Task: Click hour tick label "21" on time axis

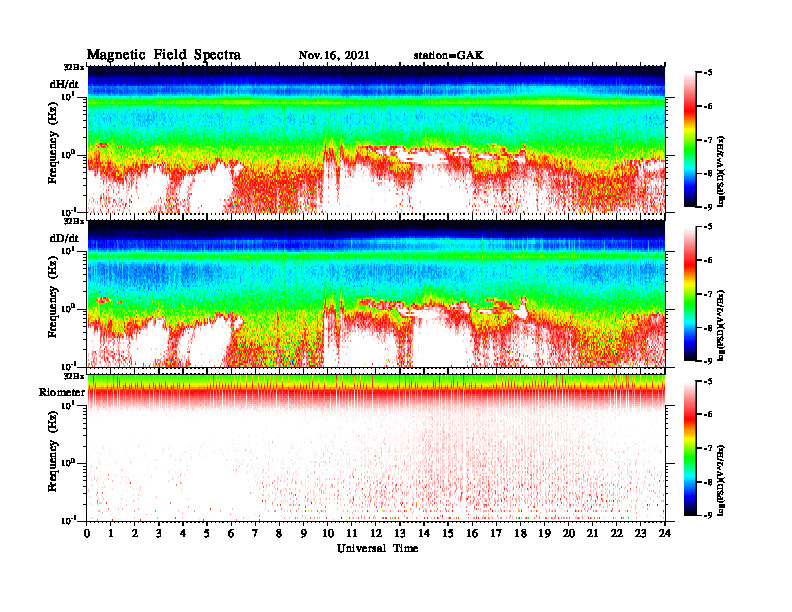Action: [592, 534]
